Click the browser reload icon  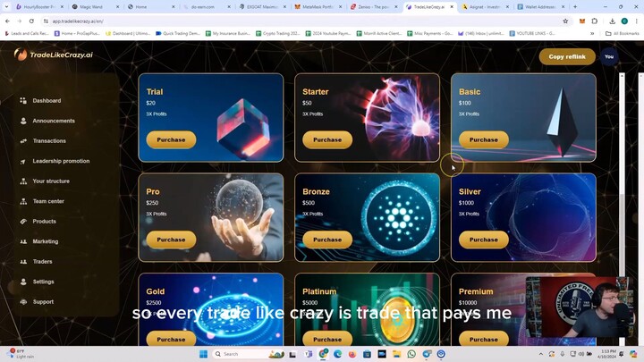31,21
